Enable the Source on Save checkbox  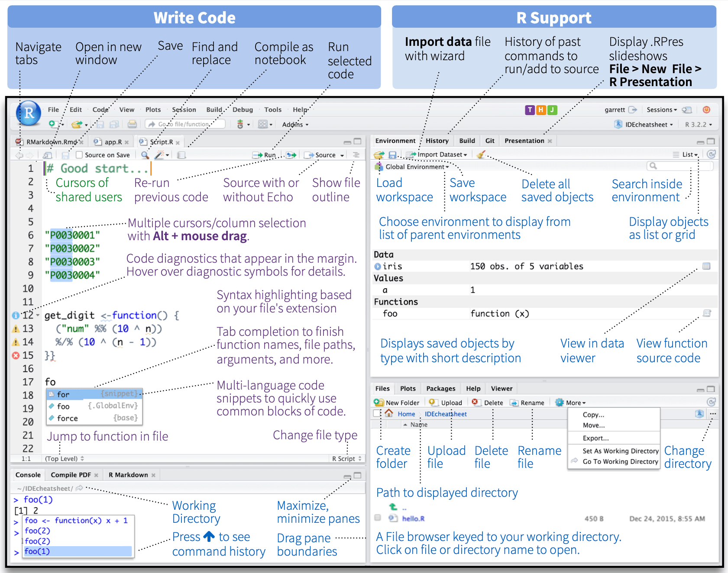[79, 155]
